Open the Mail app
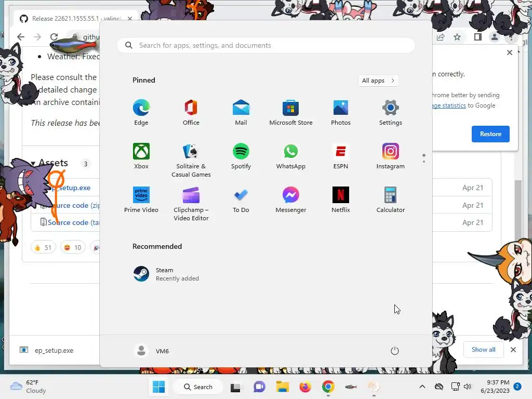 [241, 113]
